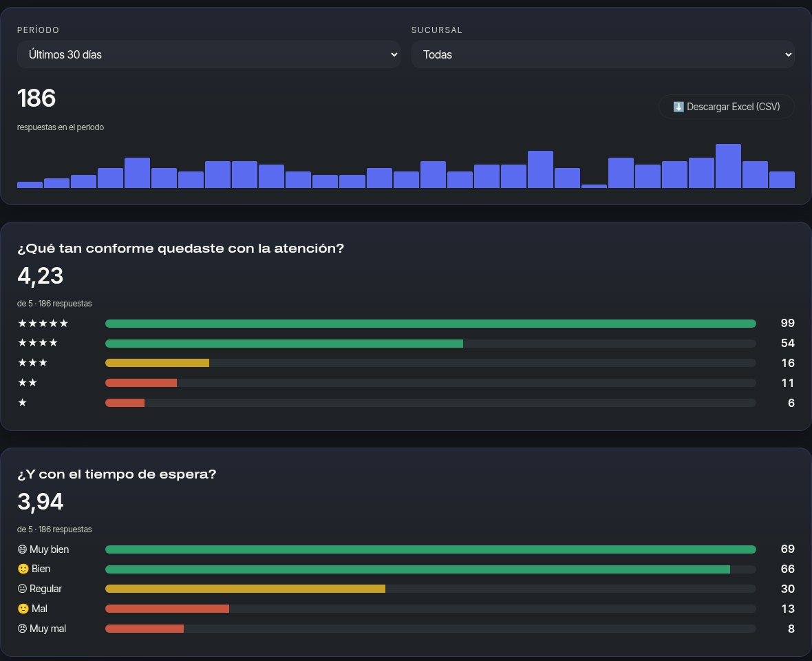Select the four-star rating icons
Screen dimensions: 812x661
pos(38,343)
